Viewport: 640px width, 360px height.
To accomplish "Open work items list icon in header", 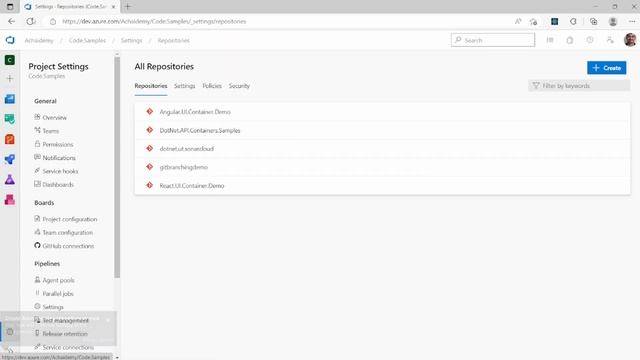I will (x=550, y=40).
